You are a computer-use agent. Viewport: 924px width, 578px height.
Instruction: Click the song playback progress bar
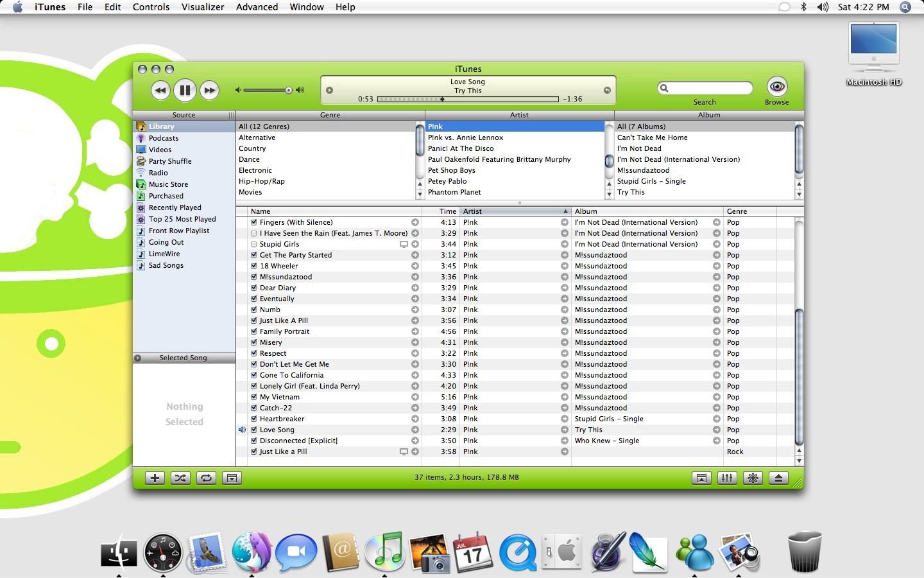click(x=468, y=99)
